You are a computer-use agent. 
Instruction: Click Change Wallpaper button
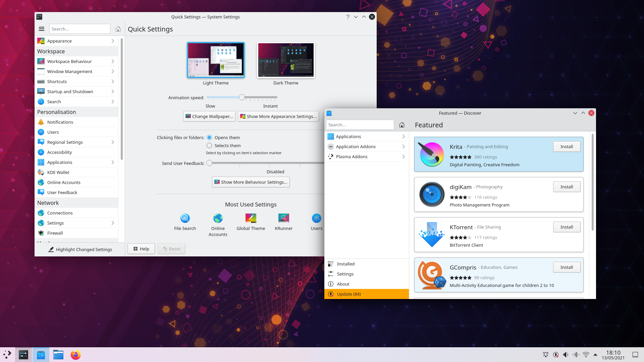(209, 116)
